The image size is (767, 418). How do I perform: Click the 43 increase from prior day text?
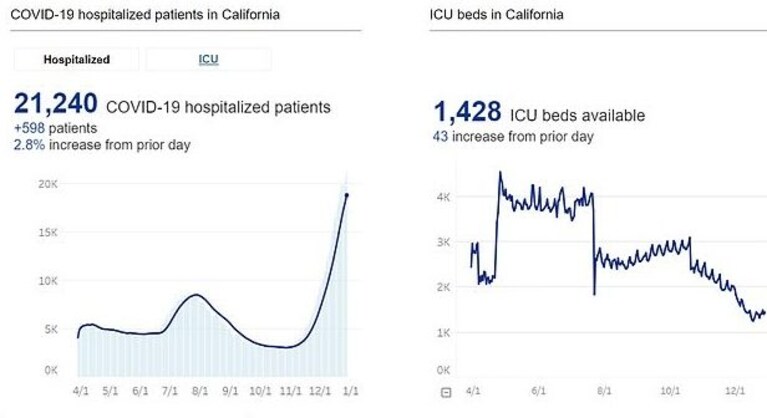coord(513,136)
